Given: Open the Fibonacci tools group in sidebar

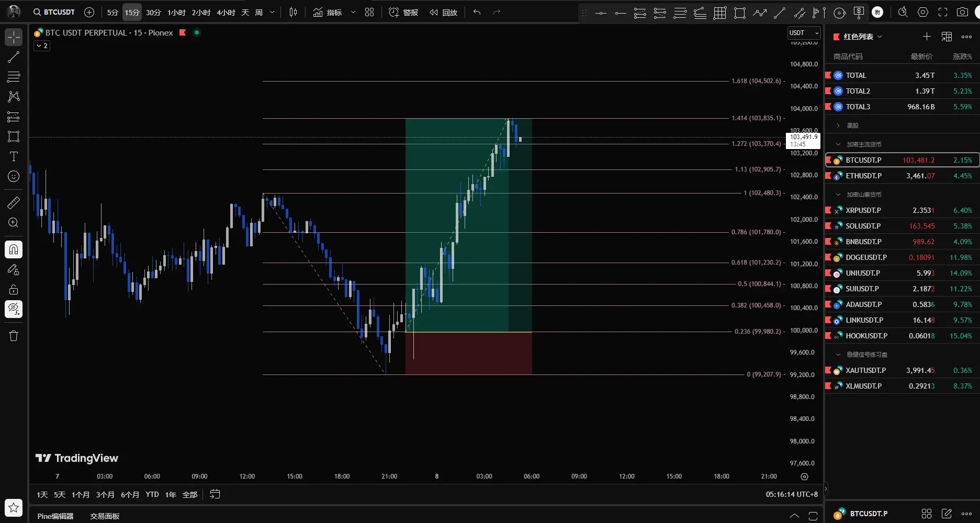Looking at the screenshot, I should click(x=14, y=77).
